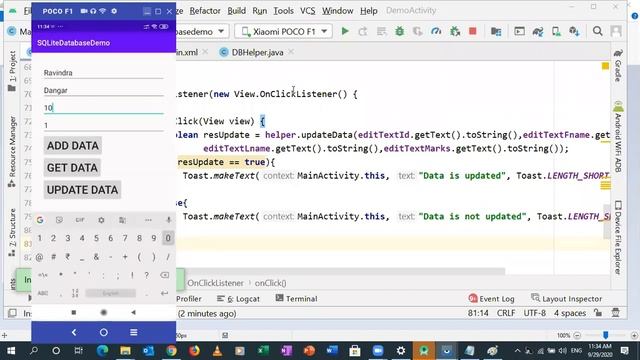The width and height of the screenshot is (640, 360).
Task: Open the Project Structure icon in toolbar
Action: (496, 31)
